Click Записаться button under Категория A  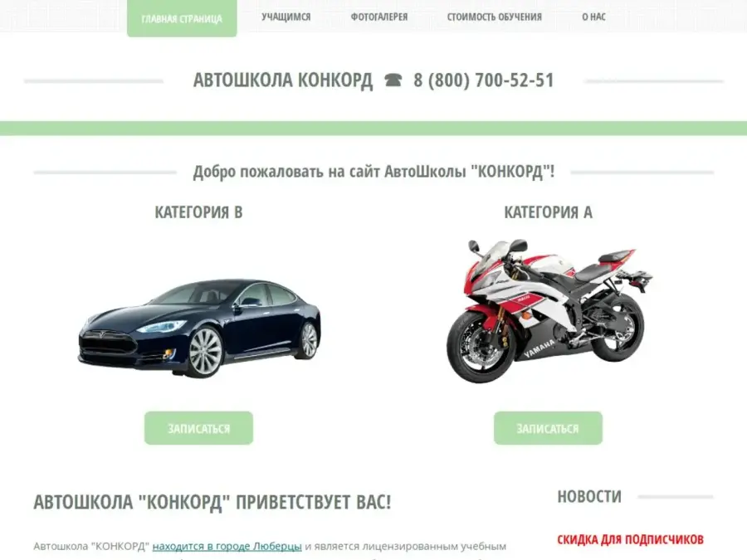[548, 428]
